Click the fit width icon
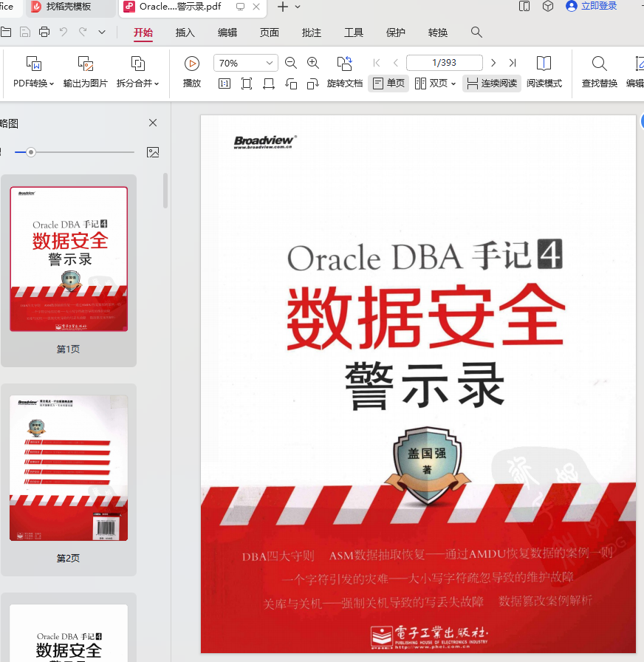Image resolution: width=644 pixels, height=662 pixels. pos(268,83)
